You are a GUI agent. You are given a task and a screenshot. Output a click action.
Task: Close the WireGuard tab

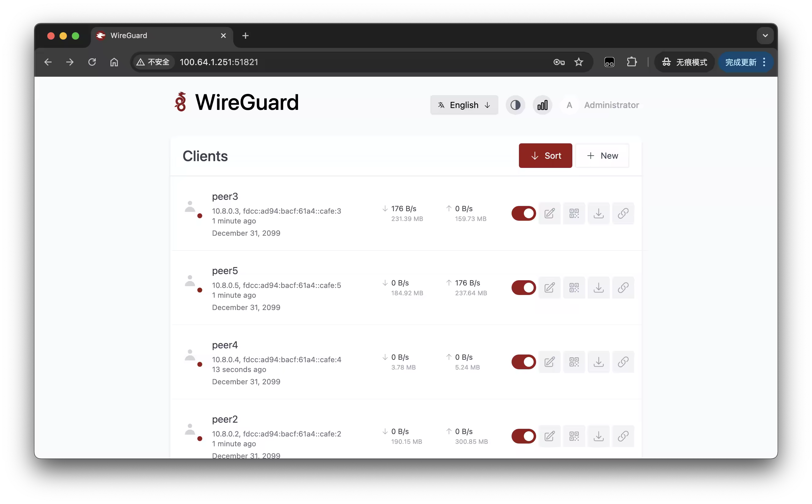point(223,36)
